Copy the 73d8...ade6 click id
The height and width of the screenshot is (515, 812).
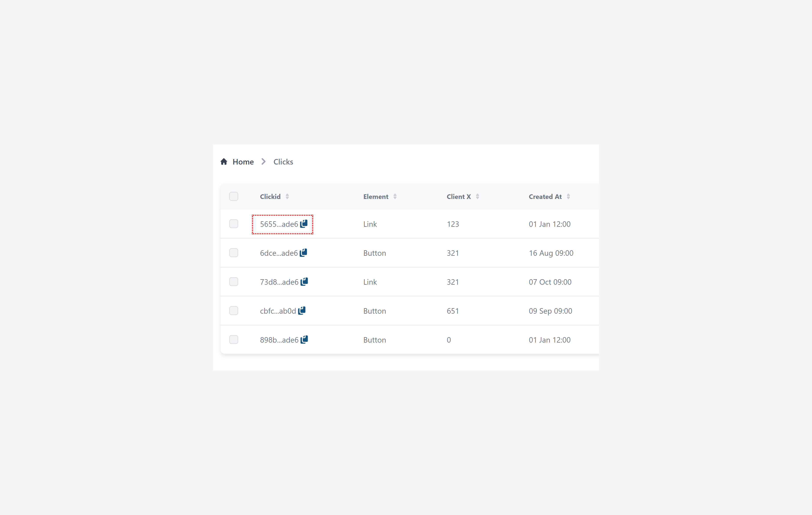[x=304, y=282]
